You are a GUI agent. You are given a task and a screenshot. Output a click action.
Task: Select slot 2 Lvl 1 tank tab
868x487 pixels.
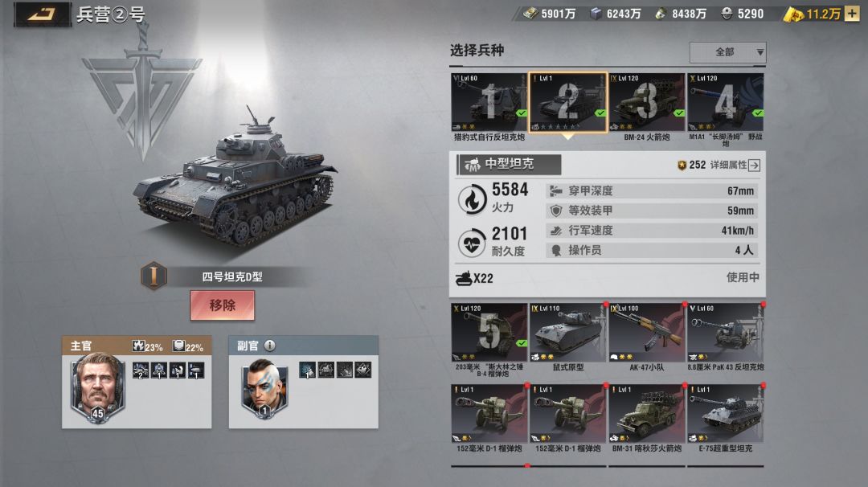point(568,102)
